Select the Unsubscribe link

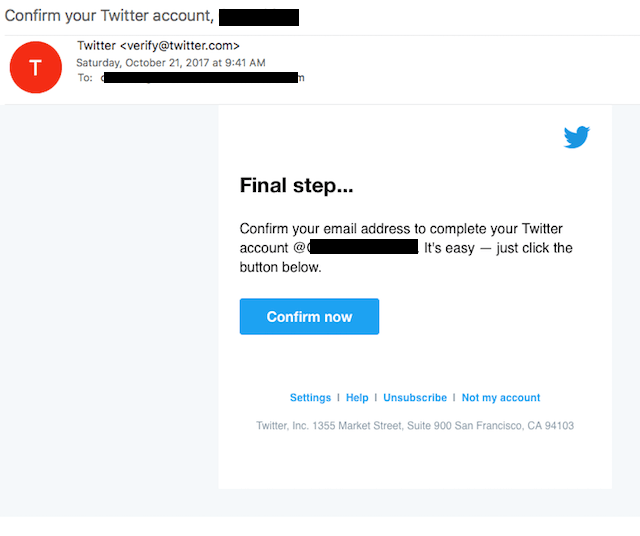pos(415,398)
